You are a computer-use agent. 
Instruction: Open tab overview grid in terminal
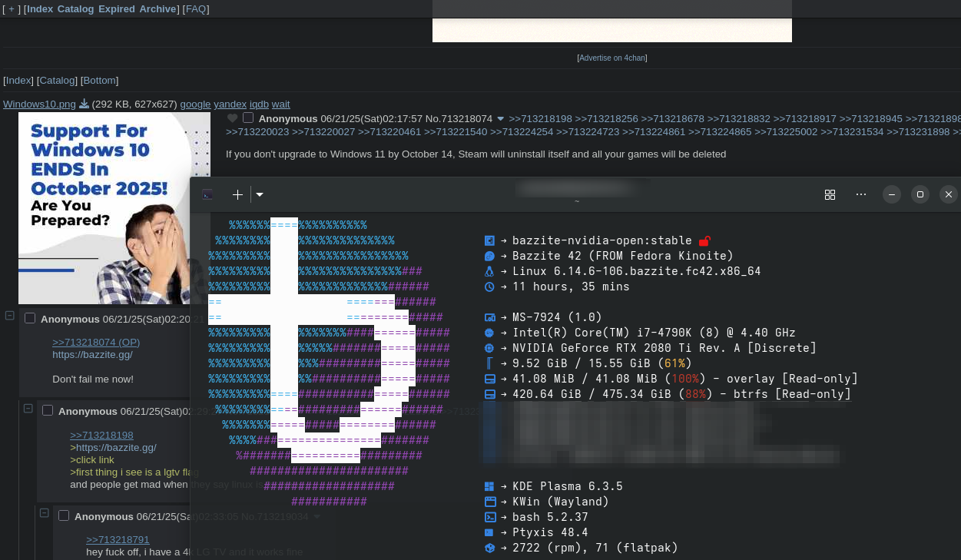coord(830,194)
